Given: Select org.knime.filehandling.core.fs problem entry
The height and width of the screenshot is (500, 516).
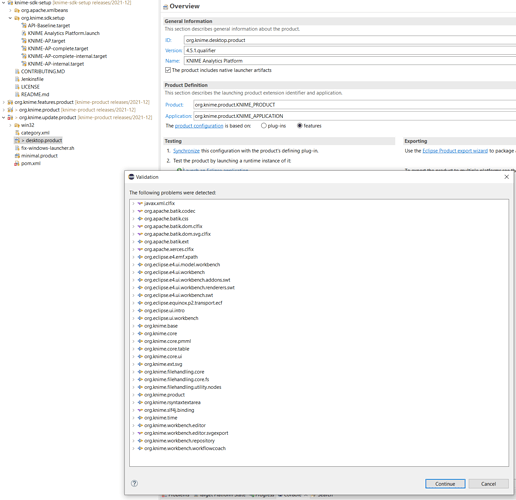Looking at the screenshot, I should click(176, 380).
